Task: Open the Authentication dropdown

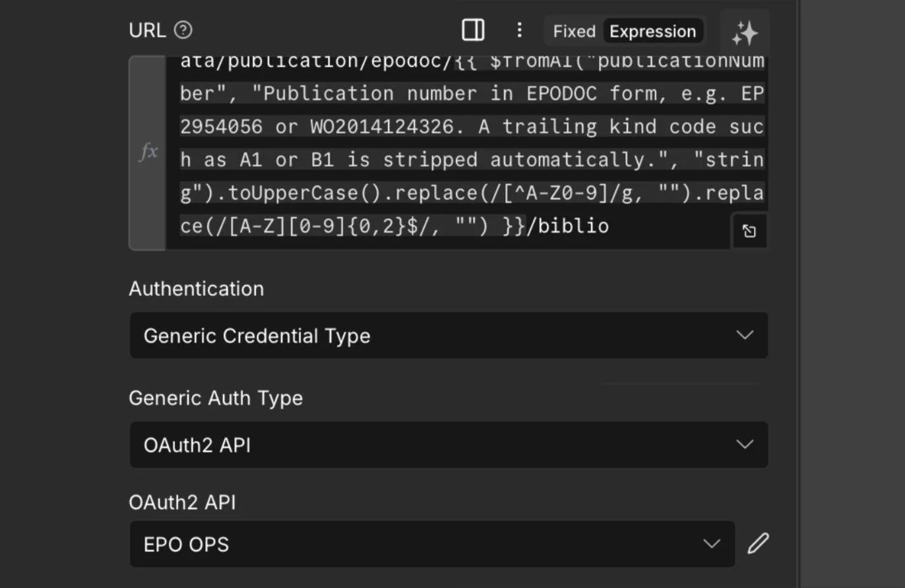Action: coord(449,336)
